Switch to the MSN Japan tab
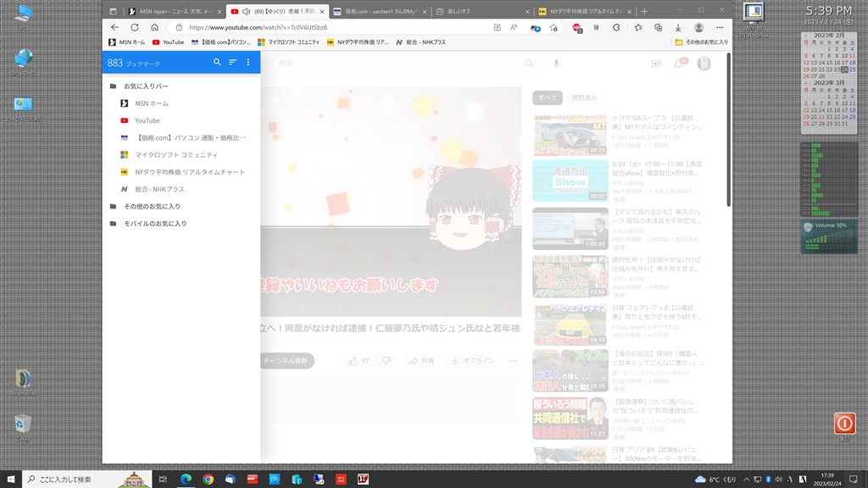This screenshot has width=868, height=488. pos(174,11)
